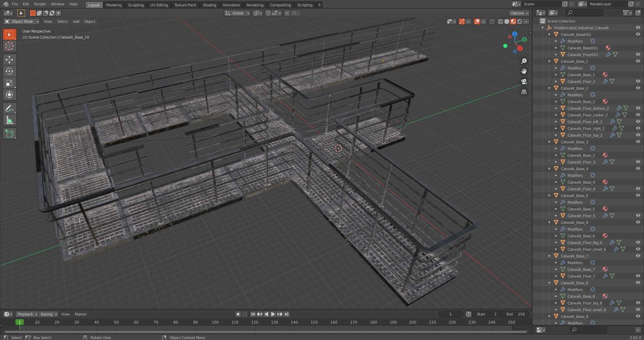Hide Catwalk_Base001 parent object
Screen dimensions: 644x340
coord(638,34)
